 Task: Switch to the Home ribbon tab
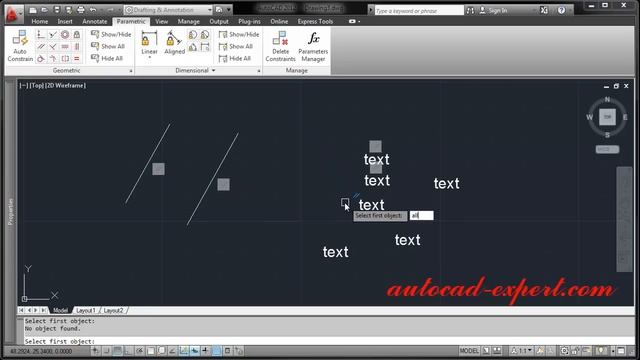click(x=40, y=21)
